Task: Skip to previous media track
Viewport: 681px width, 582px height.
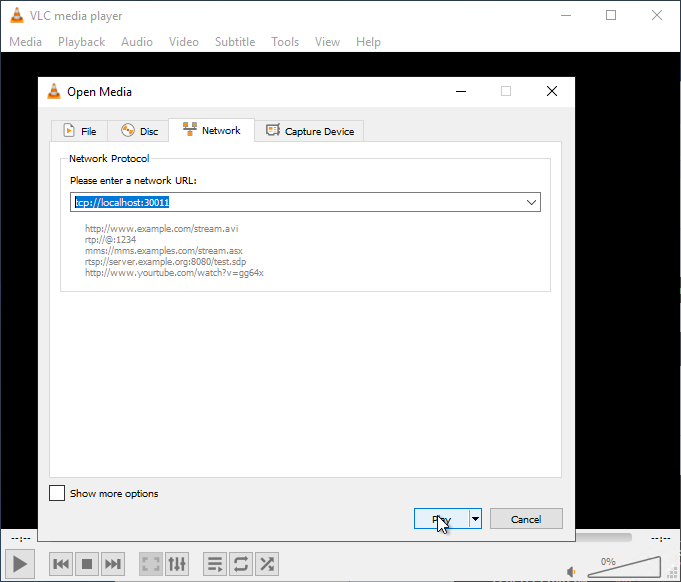Action: tap(61, 564)
